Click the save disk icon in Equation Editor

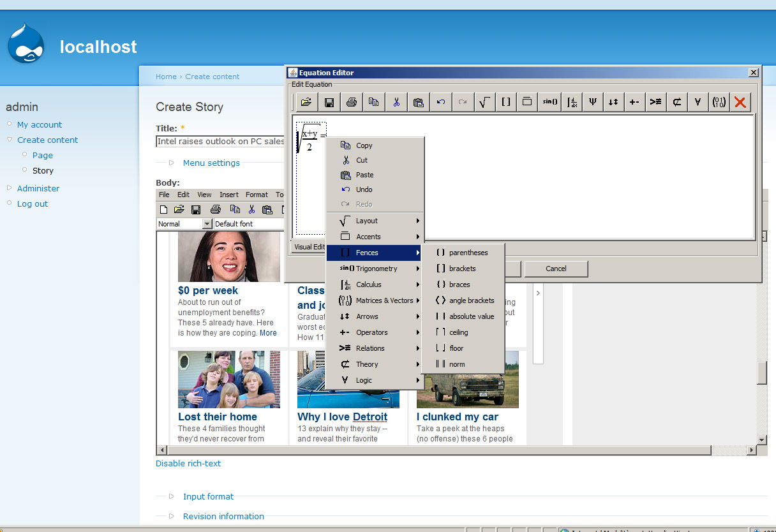point(329,102)
